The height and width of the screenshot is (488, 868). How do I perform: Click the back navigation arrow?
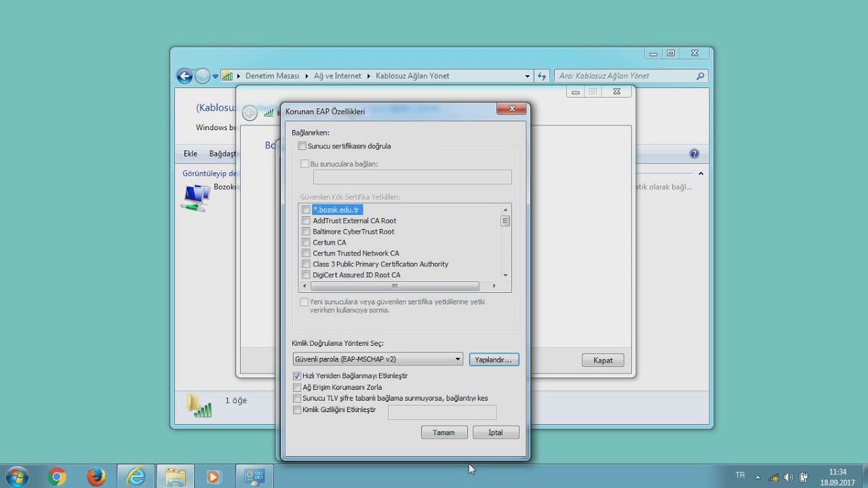click(184, 76)
